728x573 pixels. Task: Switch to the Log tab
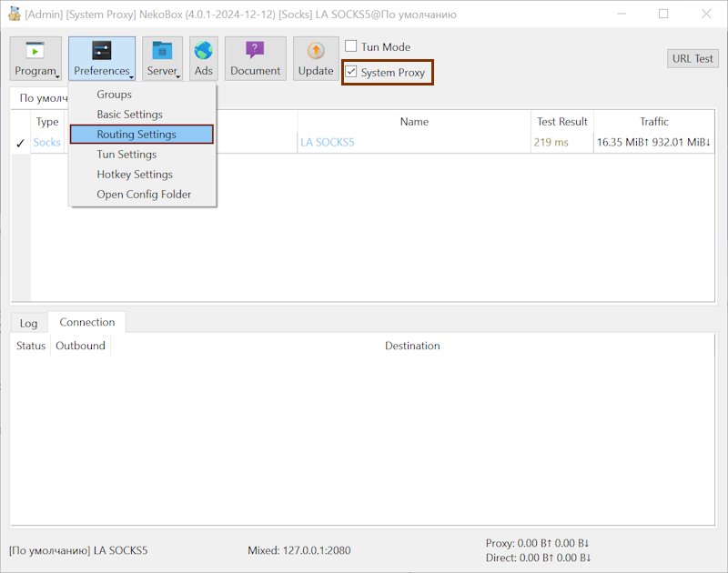point(29,323)
